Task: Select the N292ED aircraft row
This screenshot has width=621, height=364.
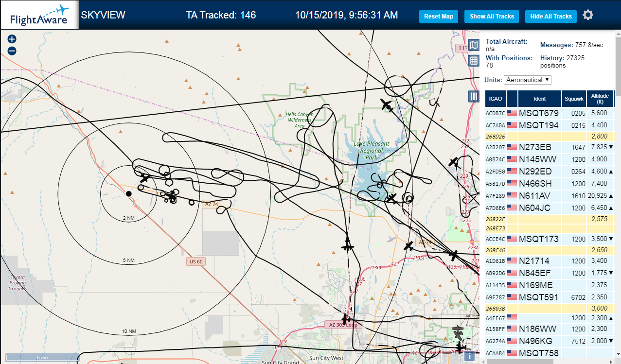Action: [550, 171]
